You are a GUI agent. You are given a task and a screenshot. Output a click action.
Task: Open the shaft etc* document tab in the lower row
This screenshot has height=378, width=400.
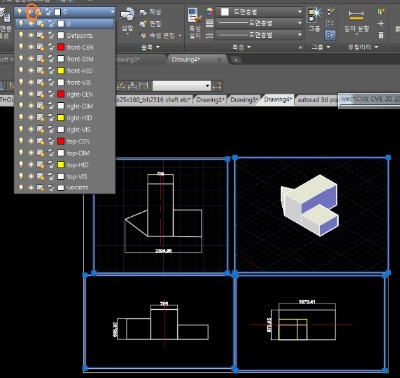coord(154,100)
